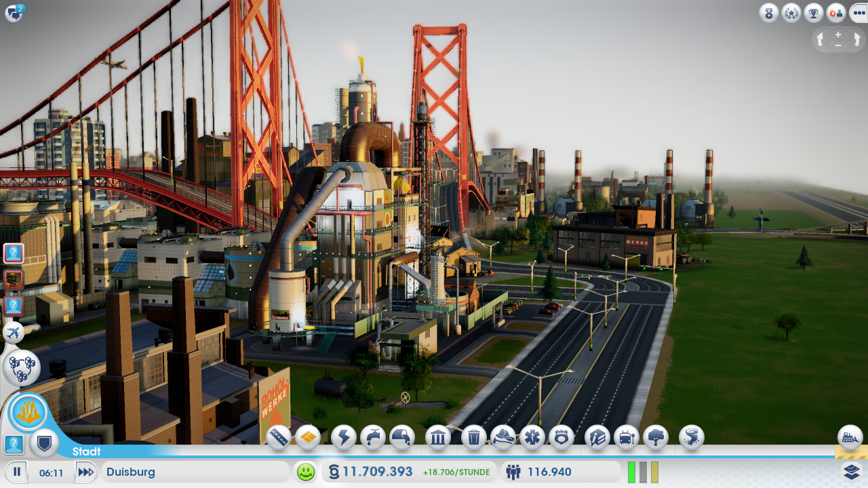Open the Parks tree menu
The image size is (868, 488).
pyautogui.click(x=656, y=438)
